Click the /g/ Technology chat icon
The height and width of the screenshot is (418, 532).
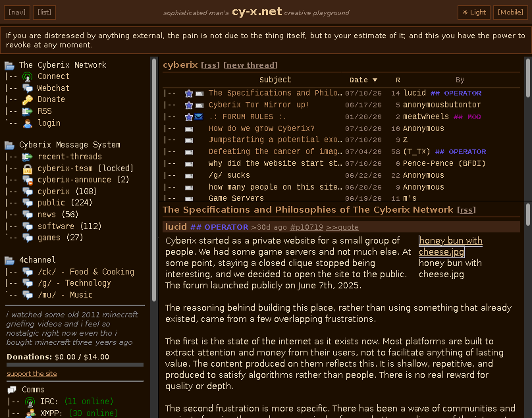[28, 283]
